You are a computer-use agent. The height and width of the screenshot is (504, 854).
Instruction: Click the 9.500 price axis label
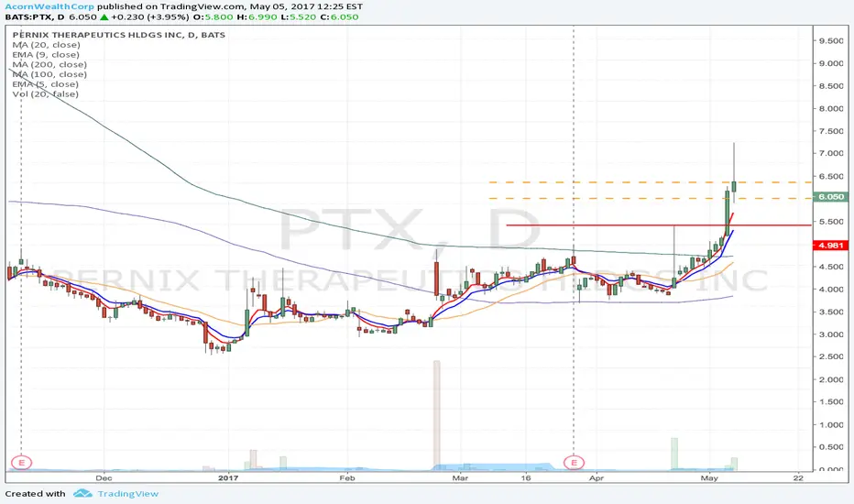(831, 41)
